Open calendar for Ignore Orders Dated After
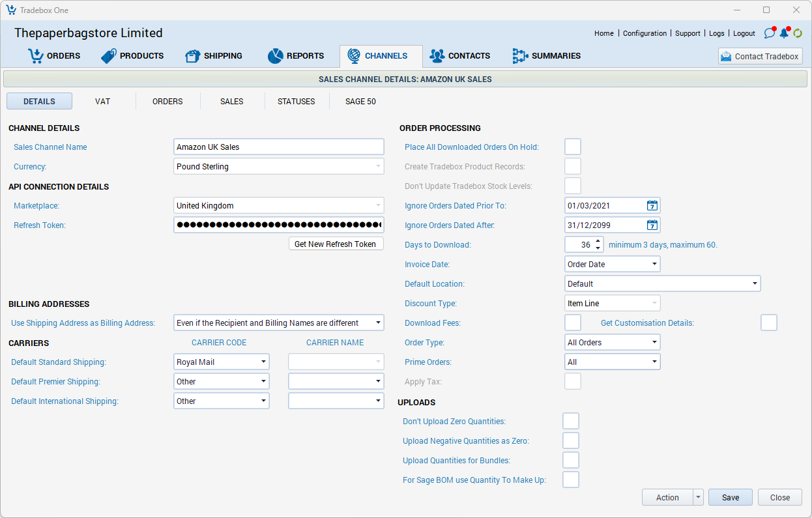Image resolution: width=812 pixels, height=518 pixels. pos(652,225)
